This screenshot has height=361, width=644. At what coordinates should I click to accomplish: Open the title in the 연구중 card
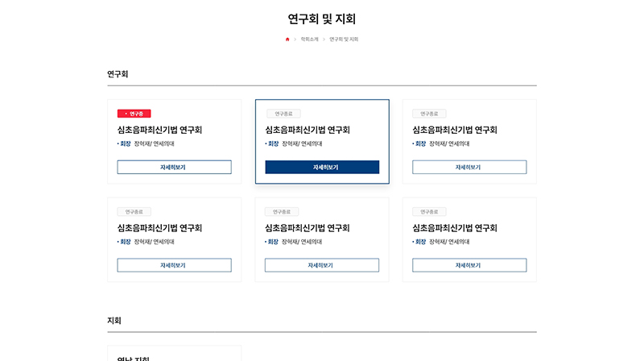[159, 130]
